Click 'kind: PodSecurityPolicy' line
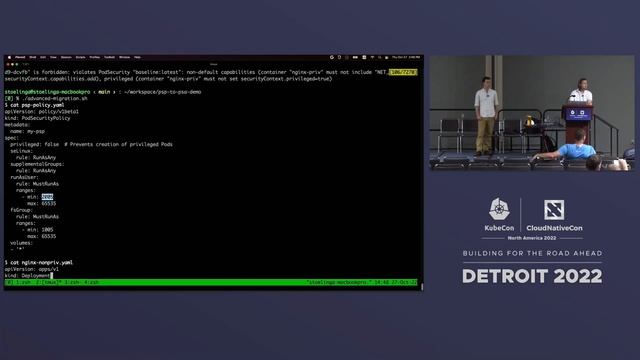This screenshot has width=640, height=360. point(38,118)
